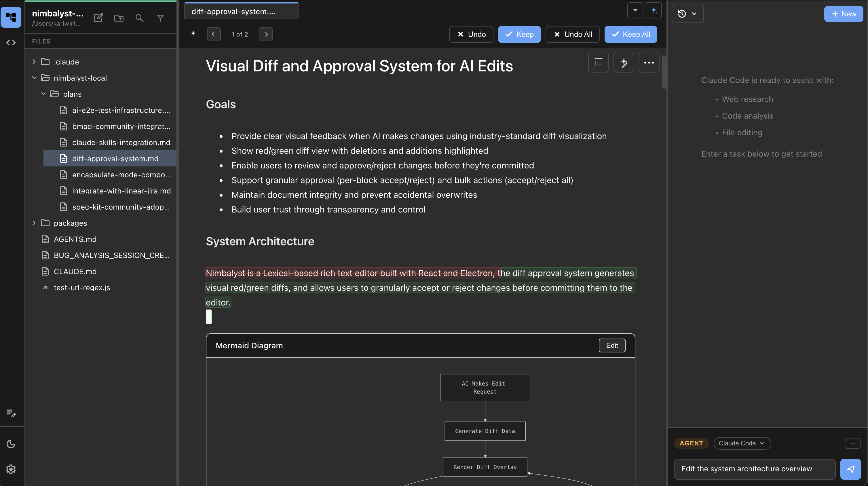868x486 pixels.
Task: Open the Claude Code agent dropdown
Action: 742,443
